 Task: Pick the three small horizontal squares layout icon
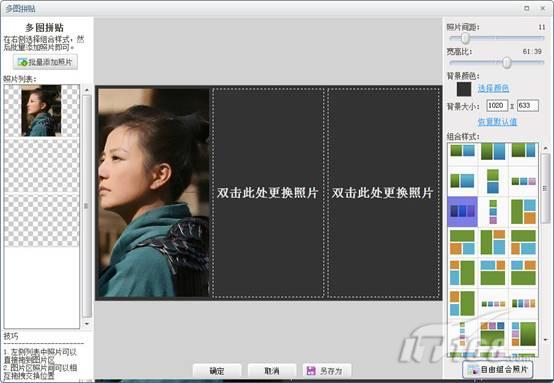[523, 181]
